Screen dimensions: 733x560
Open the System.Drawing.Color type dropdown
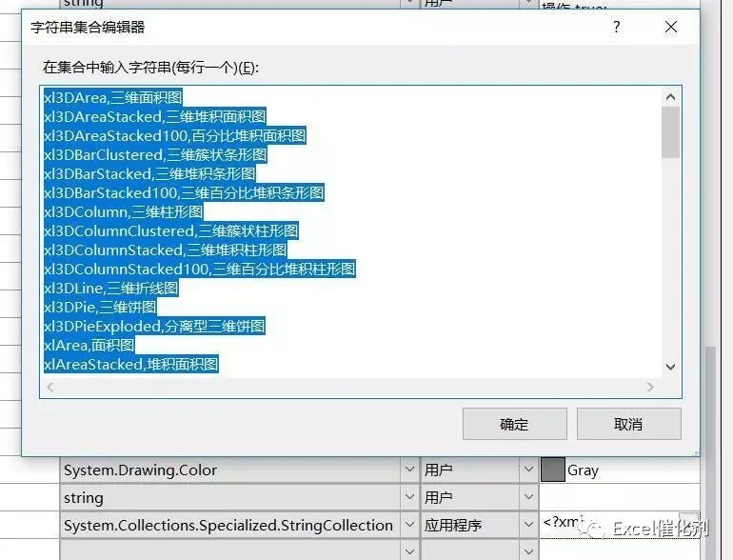(x=409, y=470)
